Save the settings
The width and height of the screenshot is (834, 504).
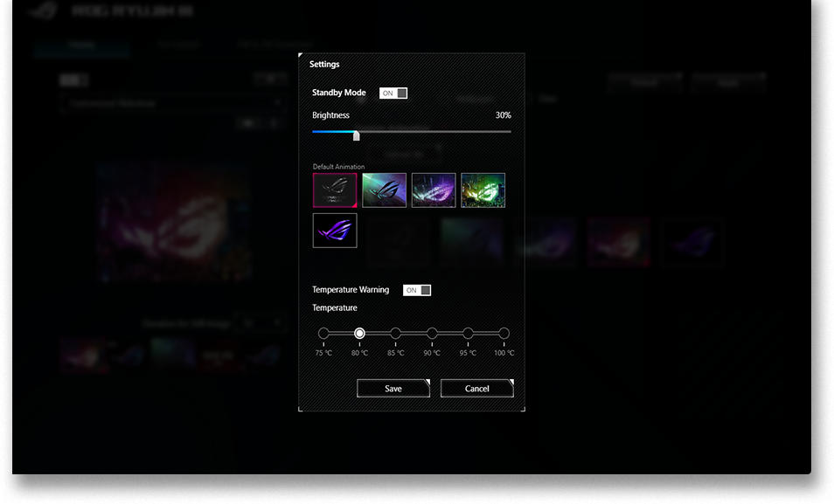tap(393, 388)
